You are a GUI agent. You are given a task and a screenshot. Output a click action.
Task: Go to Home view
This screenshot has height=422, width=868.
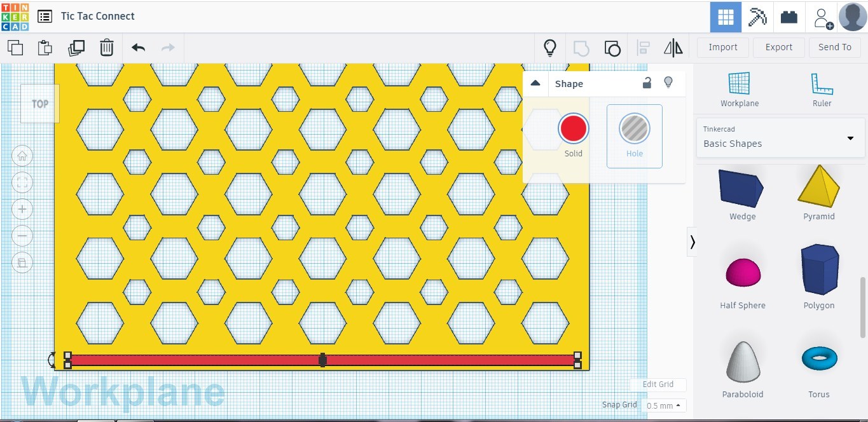coord(22,156)
